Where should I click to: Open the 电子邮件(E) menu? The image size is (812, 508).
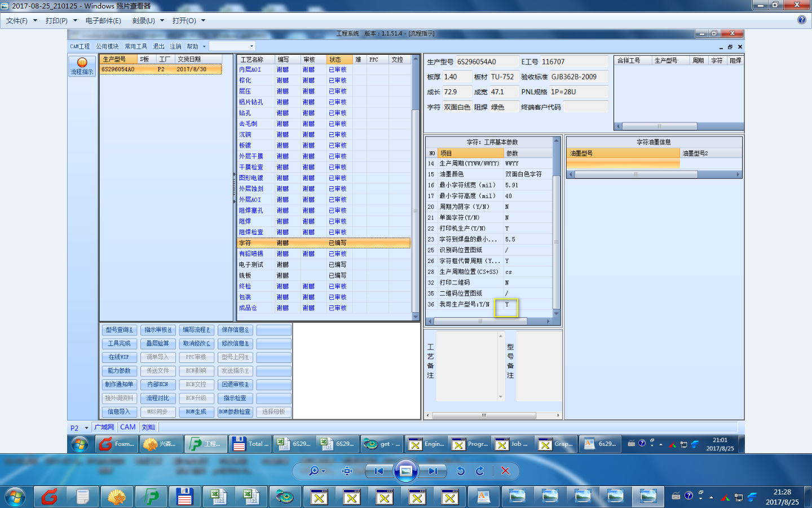point(103,20)
